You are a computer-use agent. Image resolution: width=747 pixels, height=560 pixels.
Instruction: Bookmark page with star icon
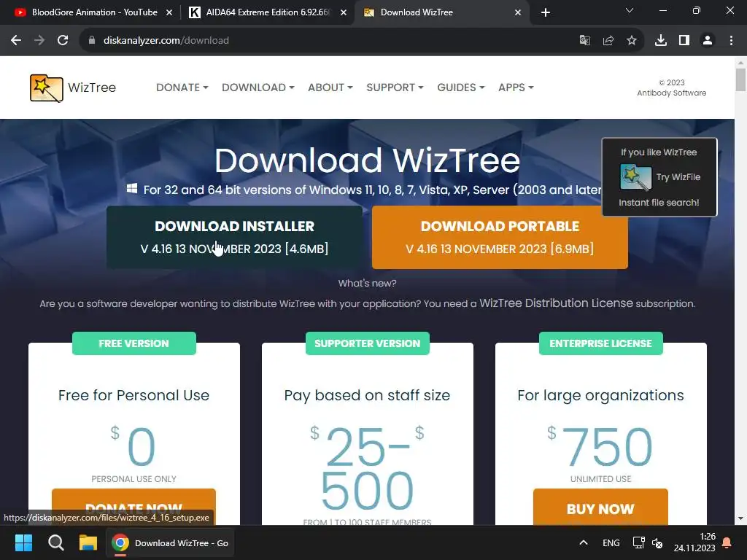point(632,41)
